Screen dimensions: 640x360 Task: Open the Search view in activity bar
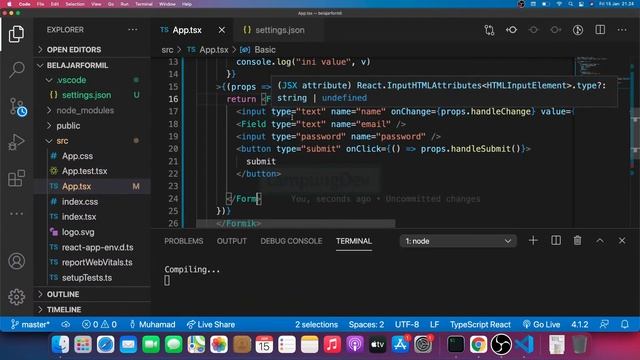pyautogui.click(x=16, y=70)
